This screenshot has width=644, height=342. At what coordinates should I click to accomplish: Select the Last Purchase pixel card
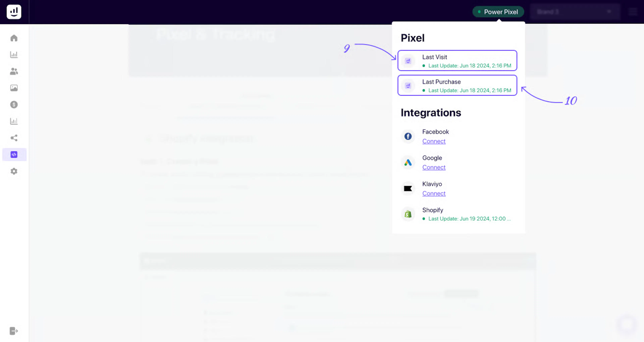457,85
